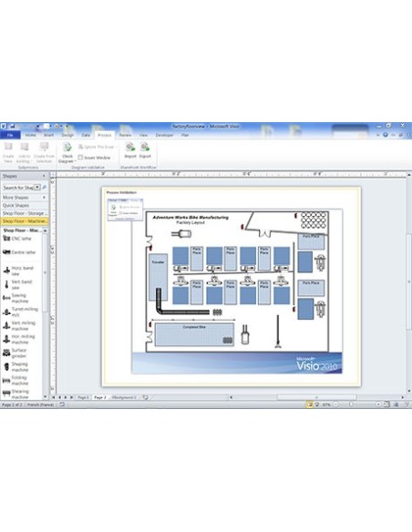Click the Search for Shapes input field
412x532 pixels.
[x=18, y=188]
